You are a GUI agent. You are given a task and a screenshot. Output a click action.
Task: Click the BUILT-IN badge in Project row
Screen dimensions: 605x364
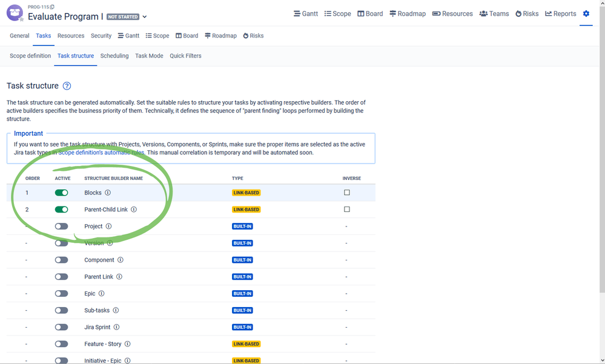pyautogui.click(x=242, y=226)
